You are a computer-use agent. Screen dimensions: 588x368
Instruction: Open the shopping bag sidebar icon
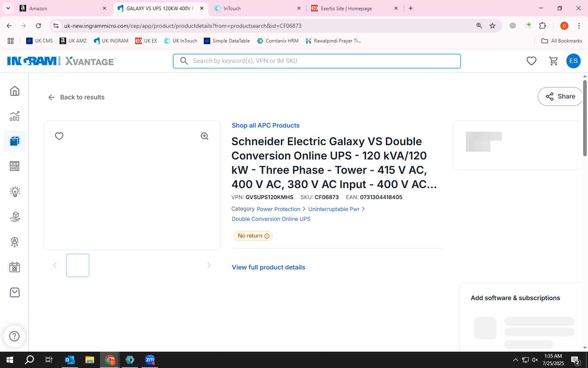pos(15,292)
